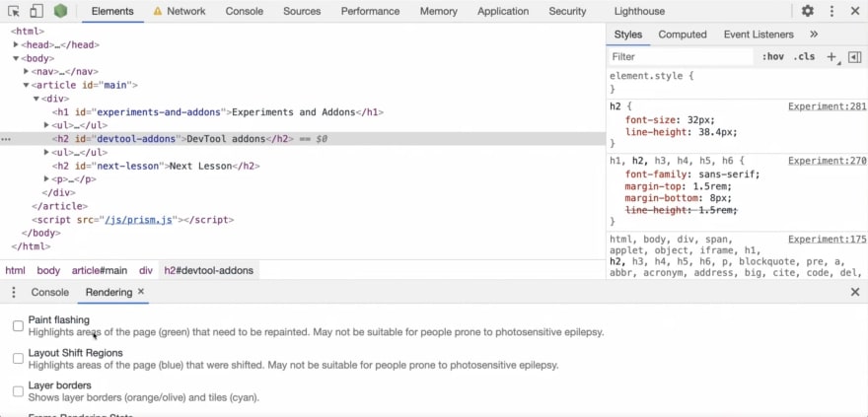Select the drawer Rendering tab

point(108,292)
